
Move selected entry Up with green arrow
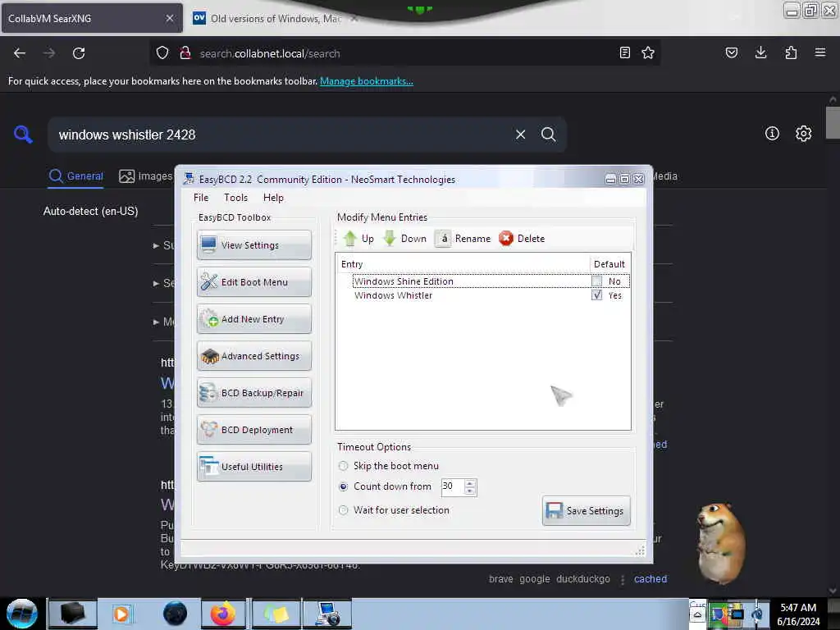tap(358, 239)
